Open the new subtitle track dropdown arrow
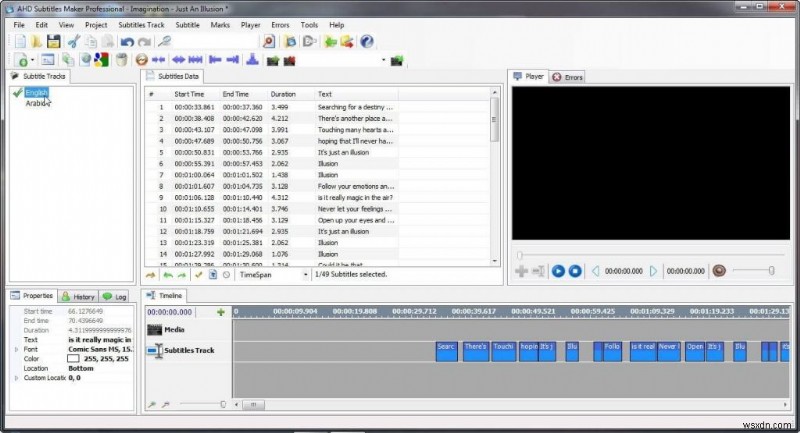Viewport: 800px width, 433px height. (x=33, y=60)
